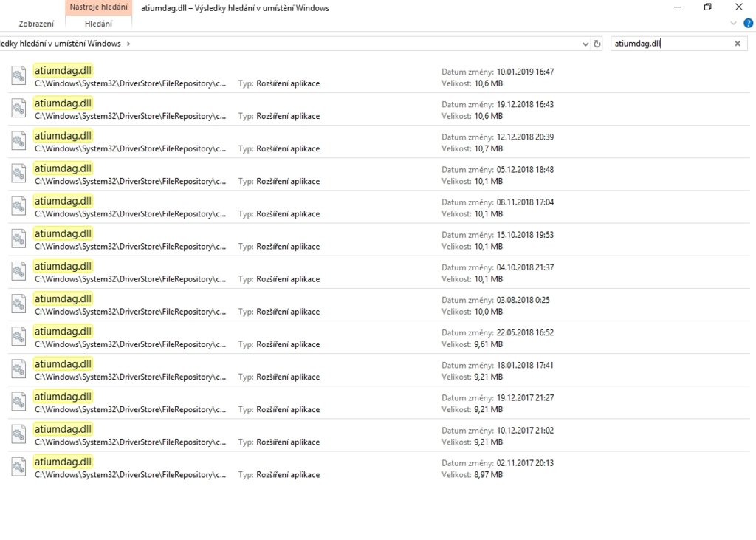Click file icon for 05.12.2018 entry
This screenshot has height=540, width=756.
coord(19,174)
